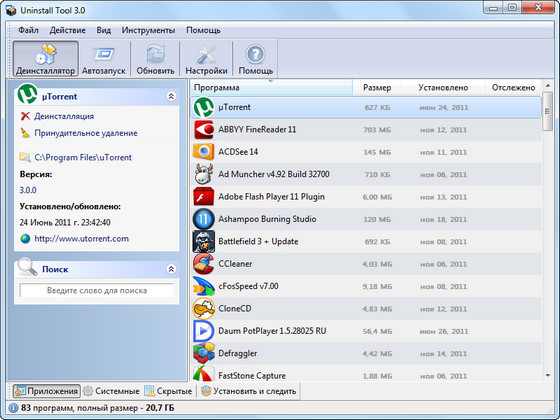Click the vertical scrollbar thumb
Screen dimensions: 560x420
[x=547, y=111]
